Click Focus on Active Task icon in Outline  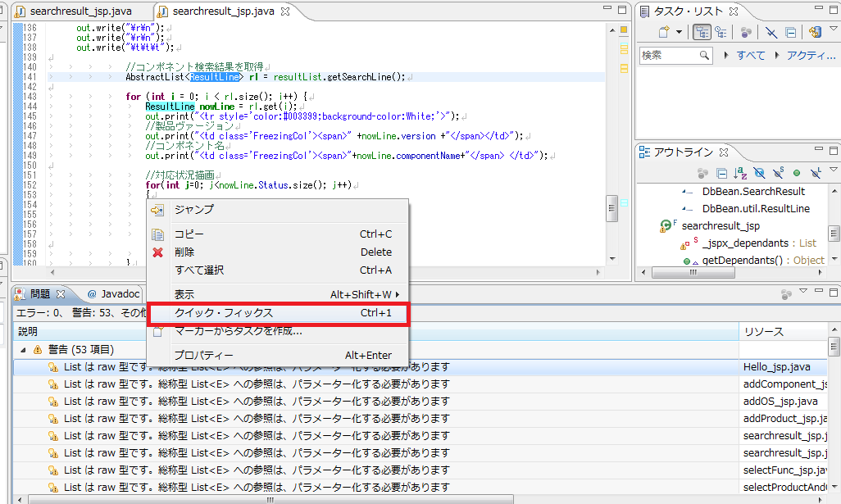[x=702, y=173]
